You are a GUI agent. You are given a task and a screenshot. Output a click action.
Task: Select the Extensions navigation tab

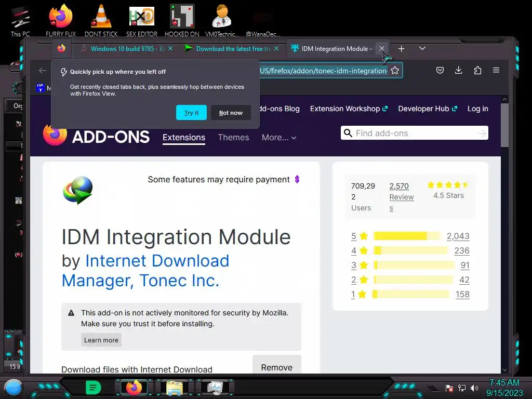pos(184,137)
